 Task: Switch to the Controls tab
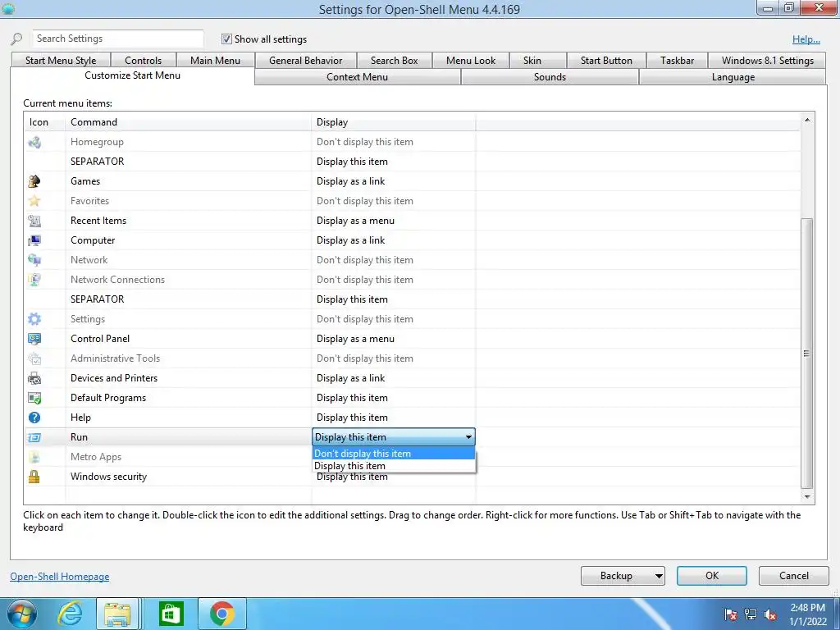(x=143, y=61)
